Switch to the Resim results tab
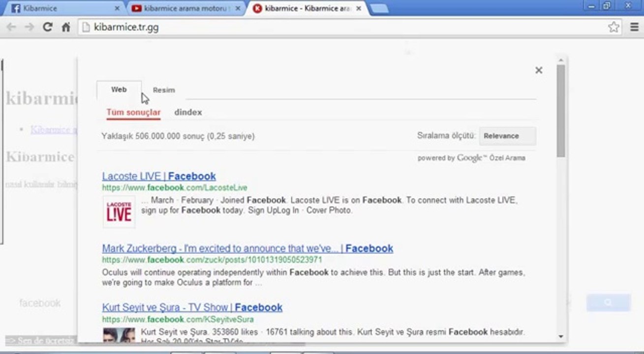 (164, 90)
